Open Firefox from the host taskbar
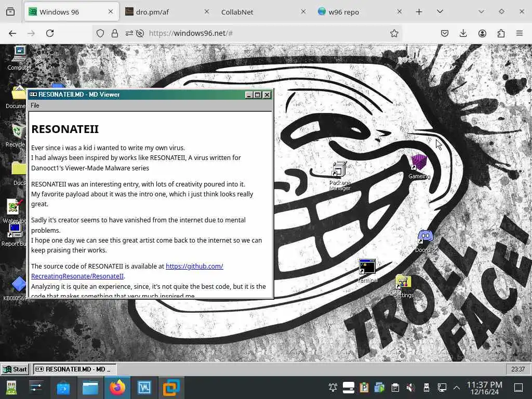Screen dimensions: 532x399 [117, 388]
